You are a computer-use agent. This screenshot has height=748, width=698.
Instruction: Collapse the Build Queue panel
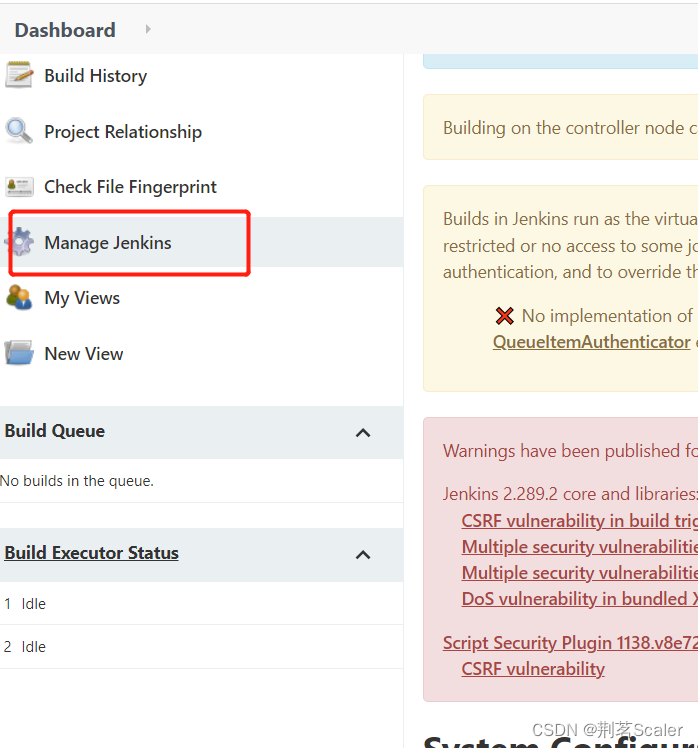click(x=363, y=433)
